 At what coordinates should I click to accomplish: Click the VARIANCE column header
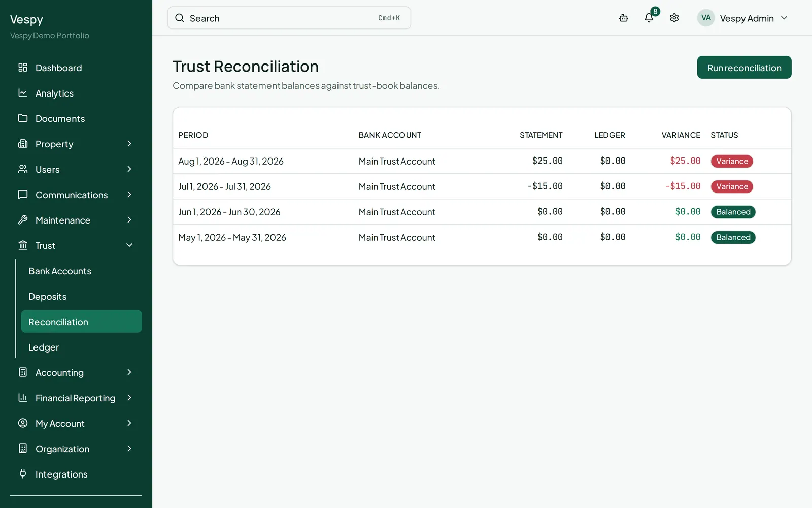click(x=681, y=135)
